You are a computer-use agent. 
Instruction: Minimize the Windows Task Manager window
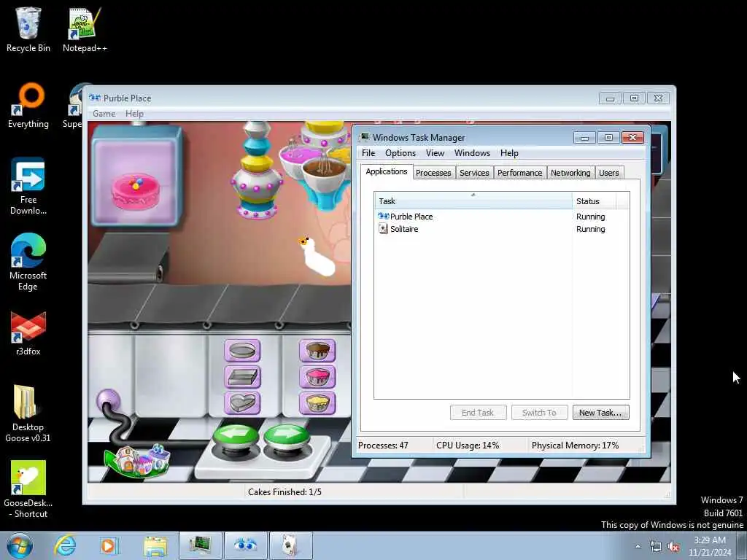(584, 138)
